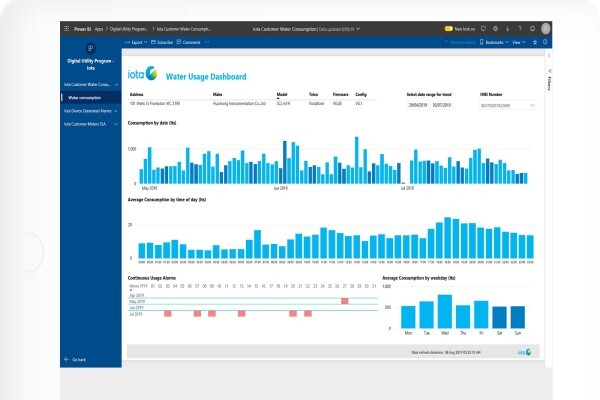This screenshot has height=400, width=600.
Task: Select the Water consumption page
Action: [91, 98]
